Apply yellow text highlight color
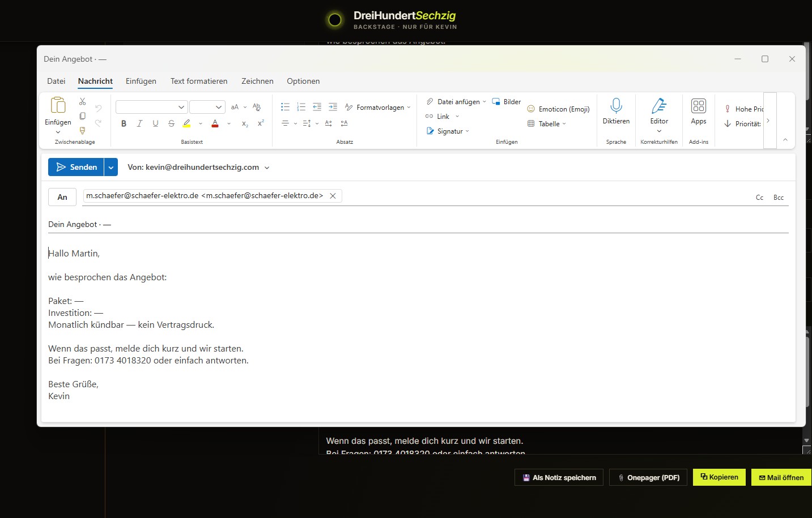 pyautogui.click(x=186, y=123)
